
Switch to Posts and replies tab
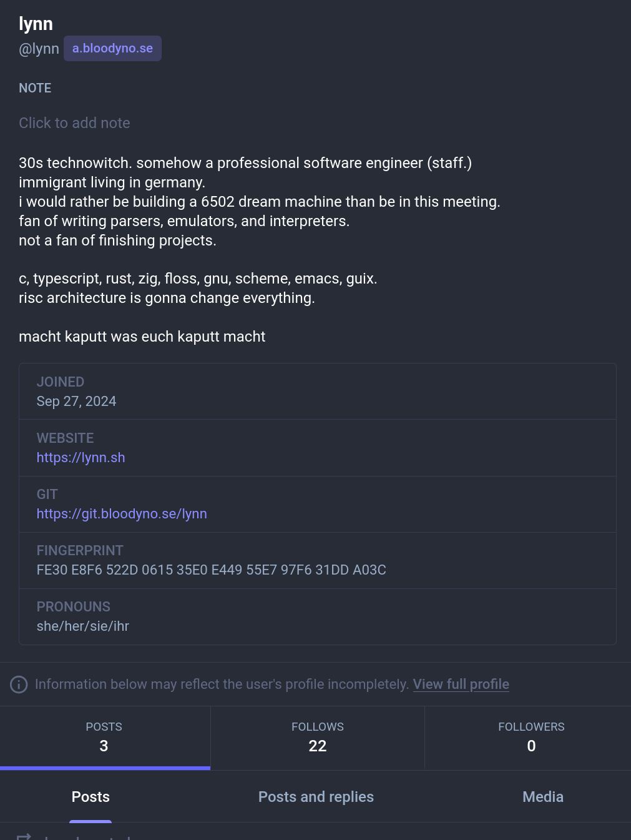click(316, 797)
